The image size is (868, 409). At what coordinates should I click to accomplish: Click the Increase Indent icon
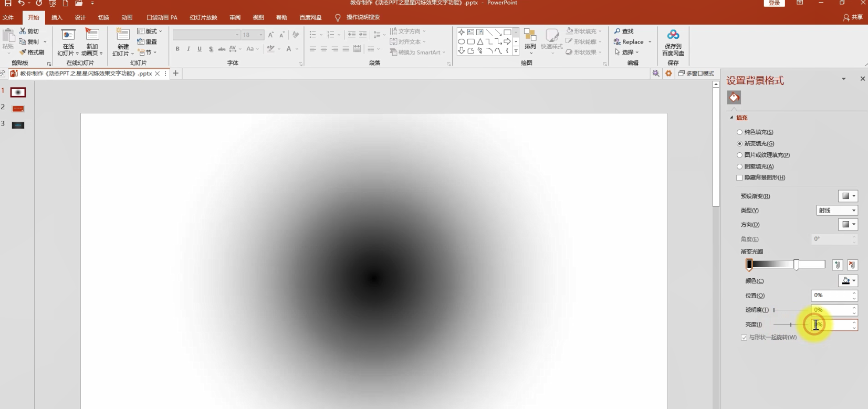[363, 35]
